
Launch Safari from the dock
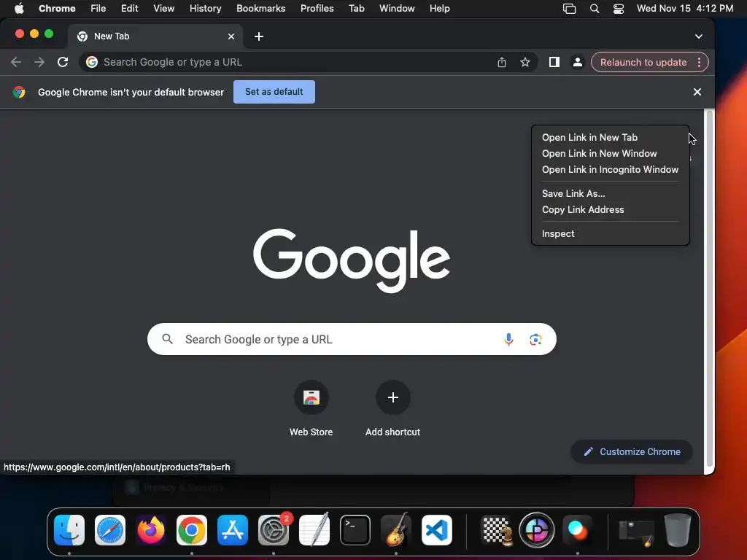pyautogui.click(x=110, y=530)
